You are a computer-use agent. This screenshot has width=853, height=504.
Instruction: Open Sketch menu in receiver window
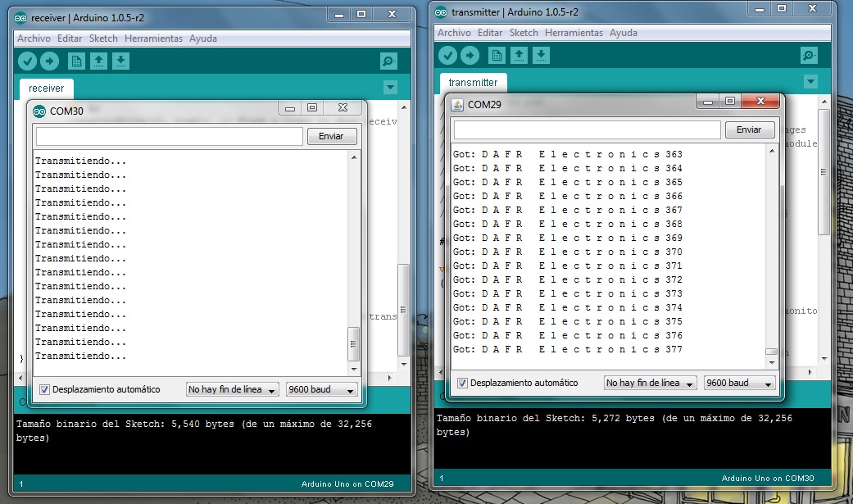pyautogui.click(x=103, y=39)
